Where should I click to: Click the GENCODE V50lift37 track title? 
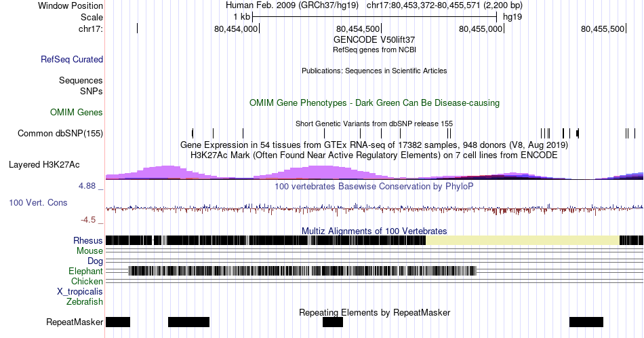[x=374, y=39]
